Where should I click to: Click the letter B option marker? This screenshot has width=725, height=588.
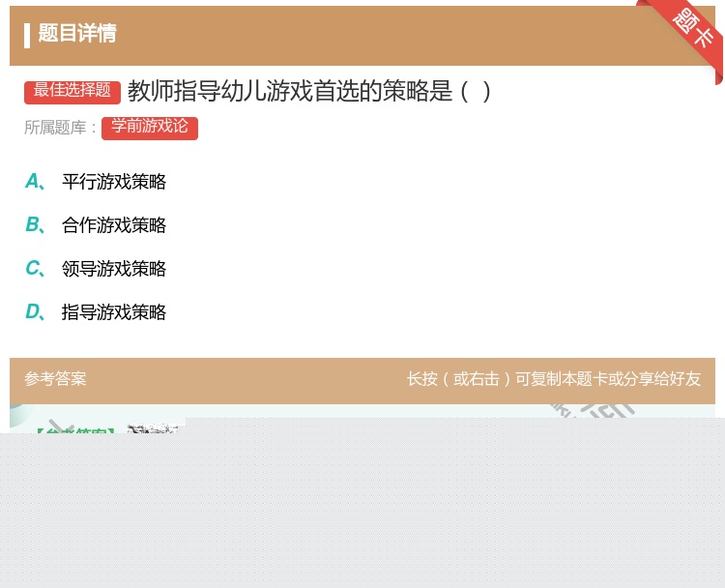coord(35,224)
